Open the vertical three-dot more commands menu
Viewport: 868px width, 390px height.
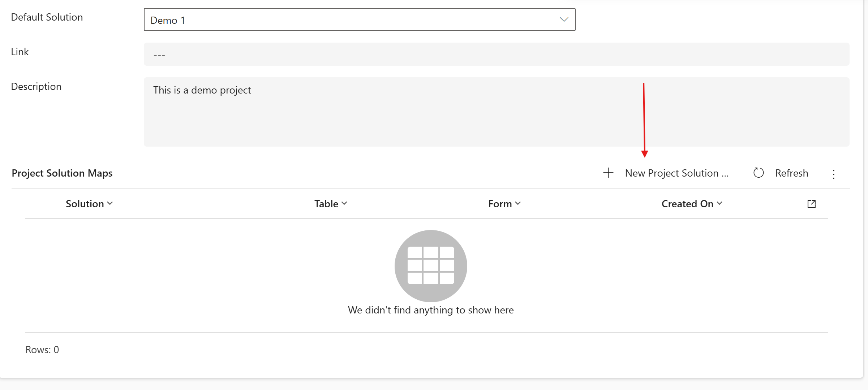pyautogui.click(x=833, y=174)
